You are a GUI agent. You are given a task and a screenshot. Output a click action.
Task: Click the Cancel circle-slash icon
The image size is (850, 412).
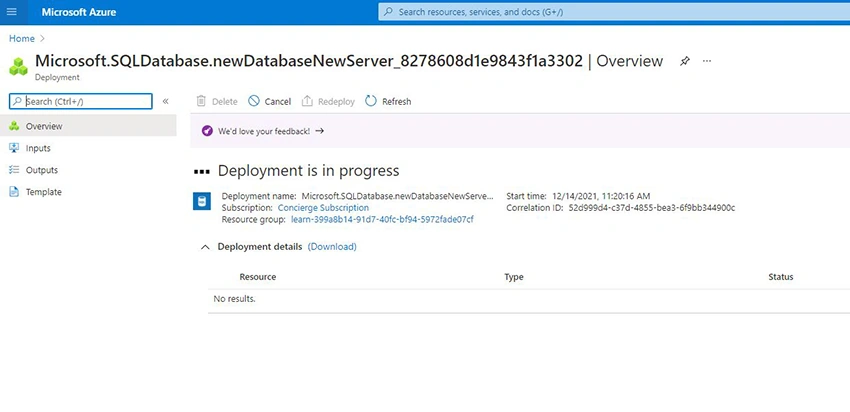[254, 101]
